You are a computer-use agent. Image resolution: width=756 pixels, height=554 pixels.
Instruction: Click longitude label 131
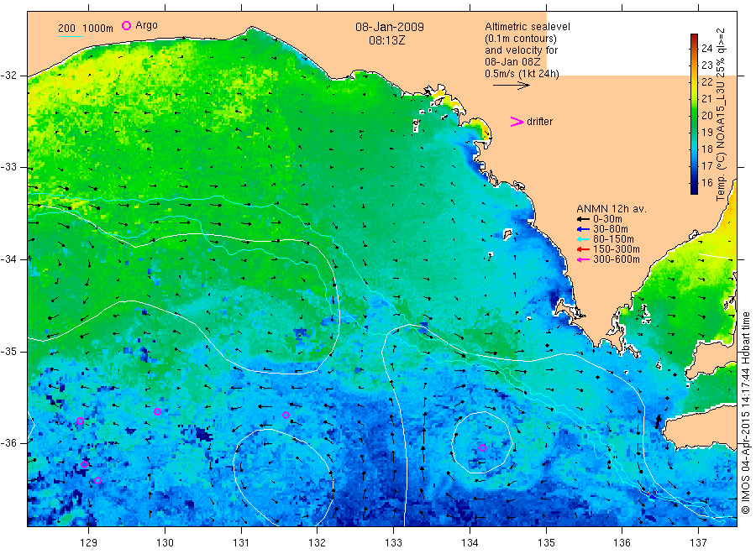pos(241,543)
